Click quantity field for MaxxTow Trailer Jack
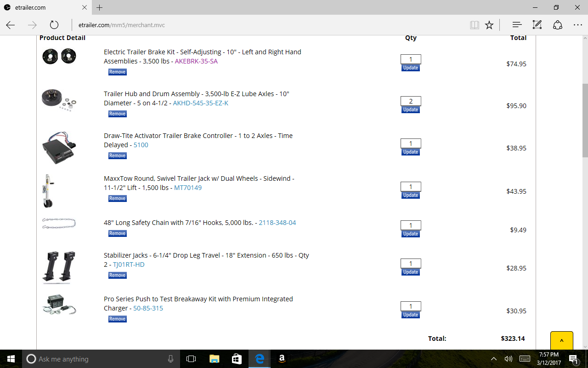The width and height of the screenshot is (588, 368). [411, 186]
